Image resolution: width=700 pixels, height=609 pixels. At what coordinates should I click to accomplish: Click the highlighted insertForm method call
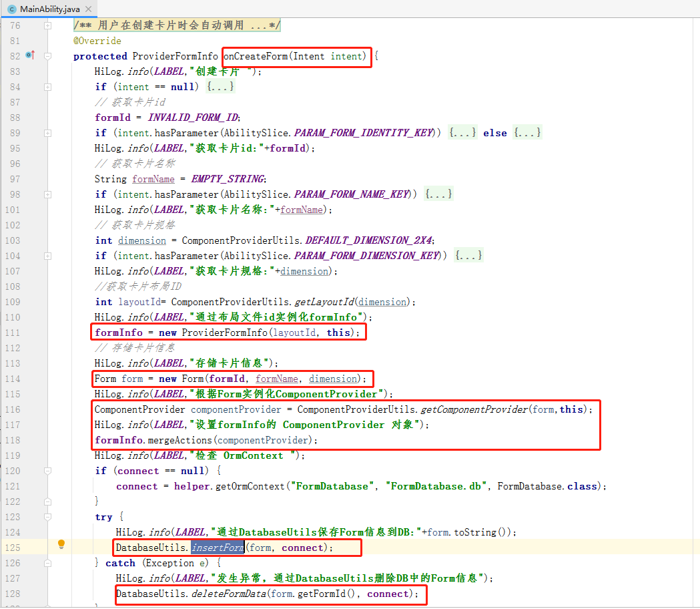coord(218,548)
